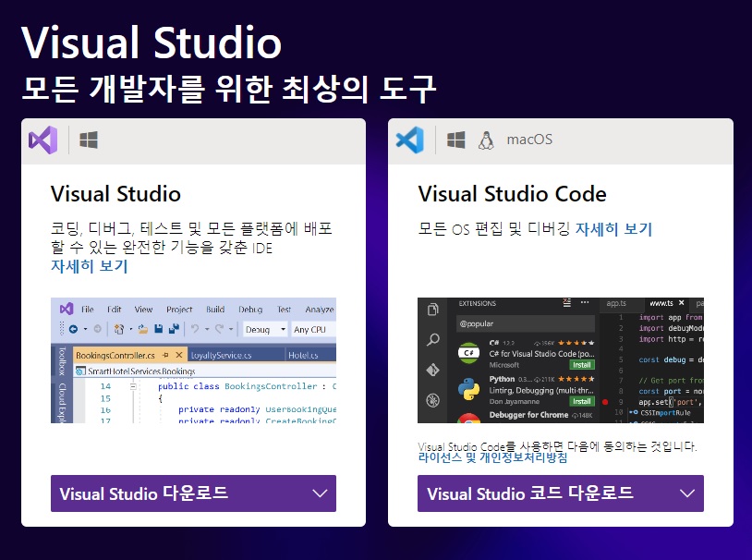Click the VS Code extensions screenshot thumbnail
752x560 pixels.
pyautogui.click(x=561, y=360)
